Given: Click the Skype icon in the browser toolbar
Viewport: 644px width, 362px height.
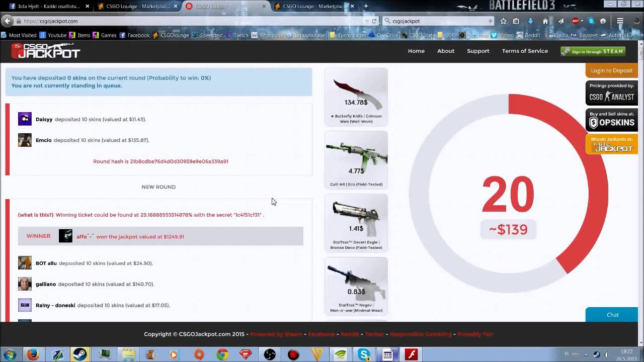Looking at the screenshot, I should pos(591,21).
